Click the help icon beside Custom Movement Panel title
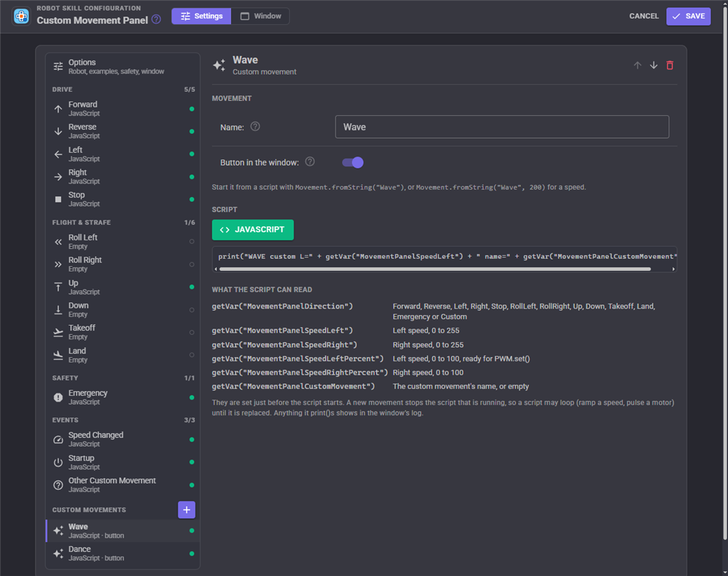The height and width of the screenshot is (576, 728). 156,19
